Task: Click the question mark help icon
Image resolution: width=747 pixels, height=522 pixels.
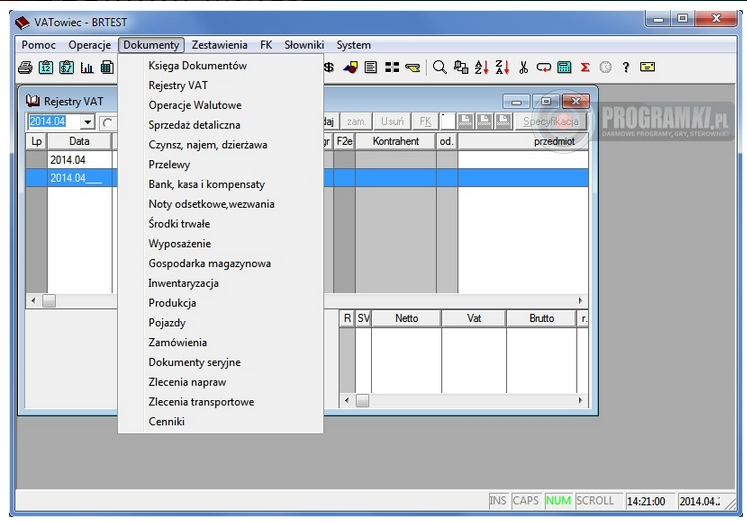Action: pos(626,67)
